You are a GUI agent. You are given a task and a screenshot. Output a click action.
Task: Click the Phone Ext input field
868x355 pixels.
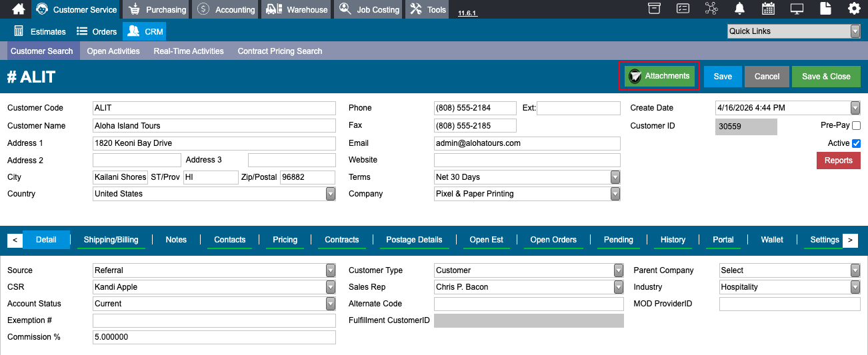tap(579, 108)
